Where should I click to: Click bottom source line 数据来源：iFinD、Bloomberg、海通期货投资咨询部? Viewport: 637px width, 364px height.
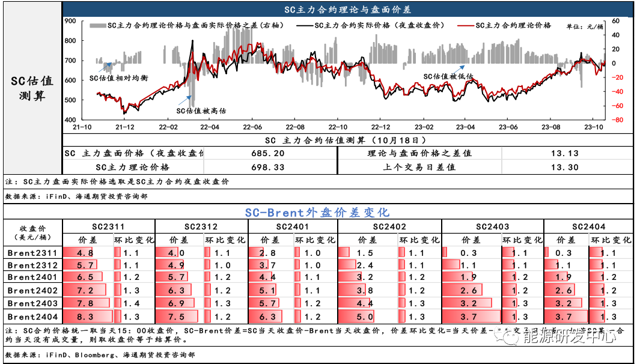coord(100,354)
